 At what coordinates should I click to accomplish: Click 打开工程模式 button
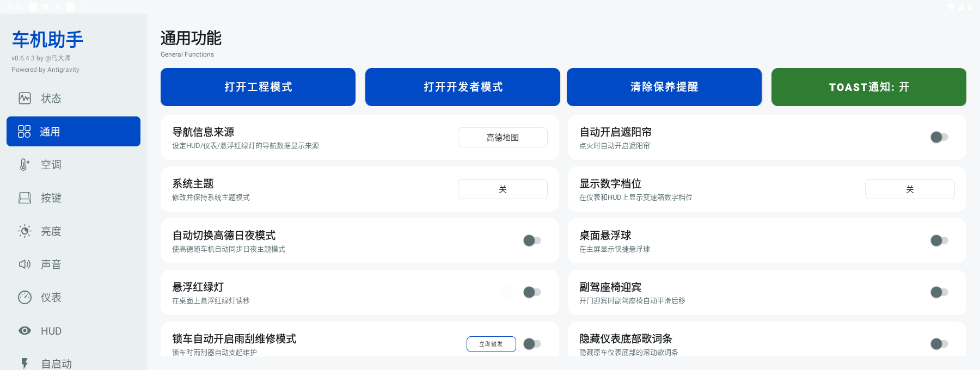258,87
